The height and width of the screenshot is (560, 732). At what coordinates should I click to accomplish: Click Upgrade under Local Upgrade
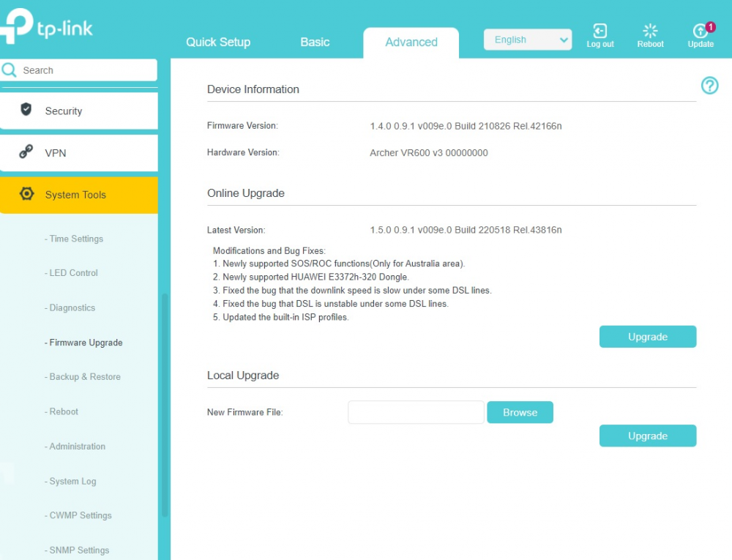pos(648,436)
